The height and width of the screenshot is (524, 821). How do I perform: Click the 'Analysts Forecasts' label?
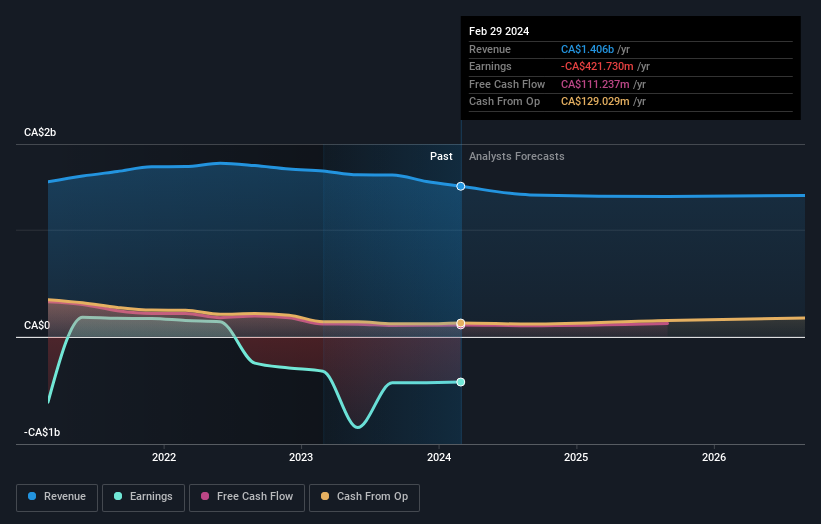517,157
